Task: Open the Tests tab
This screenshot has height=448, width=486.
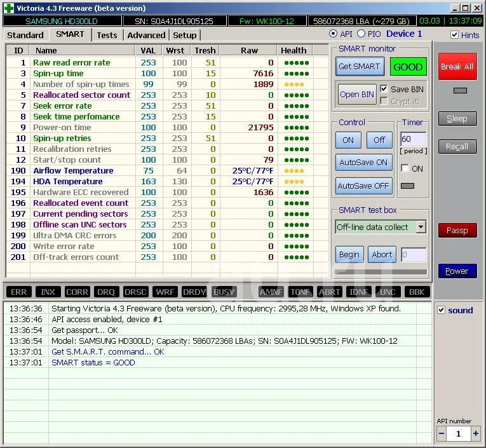Action: tap(107, 36)
